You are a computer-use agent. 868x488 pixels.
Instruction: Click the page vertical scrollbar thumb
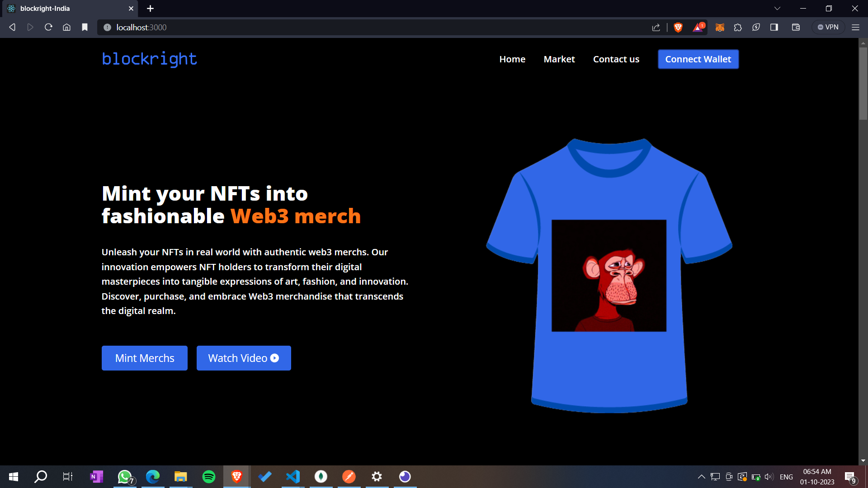click(x=863, y=84)
